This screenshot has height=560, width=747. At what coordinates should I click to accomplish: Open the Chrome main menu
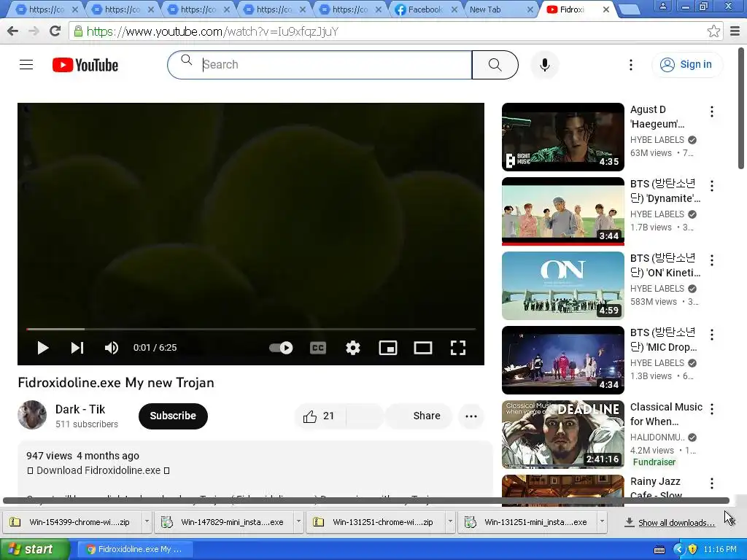pyautogui.click(x=735, y=31)
